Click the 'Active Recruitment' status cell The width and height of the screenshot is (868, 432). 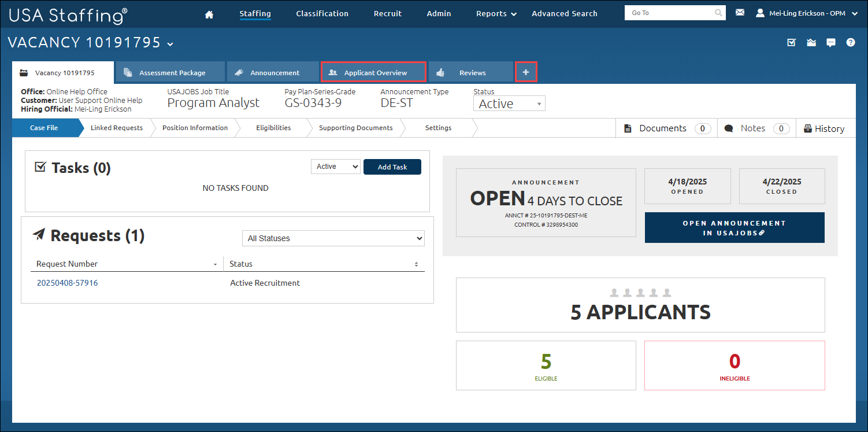265,283
